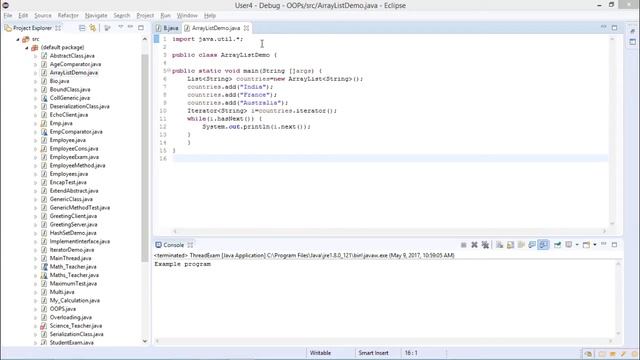Collapse the src folder in tree
The width and height of the screenshot is (640, 360).
[18, 39]
